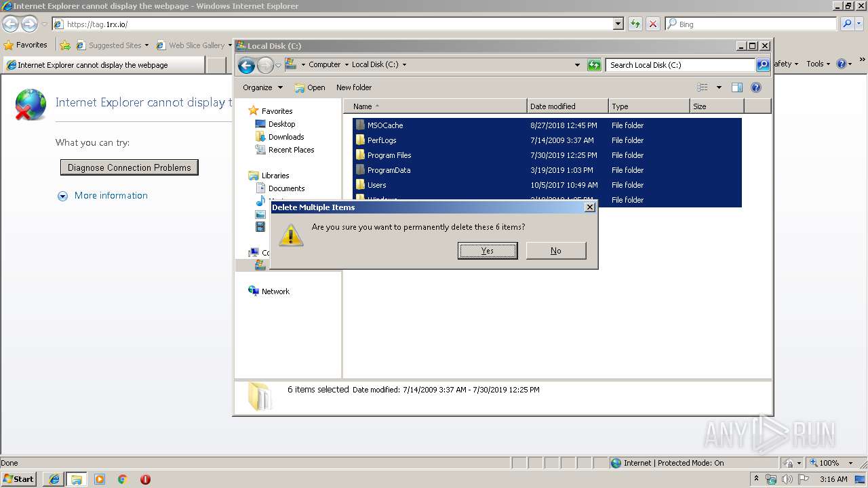
Task: Close the Delete Multiple Items dialog
Action: coord(590,207)
